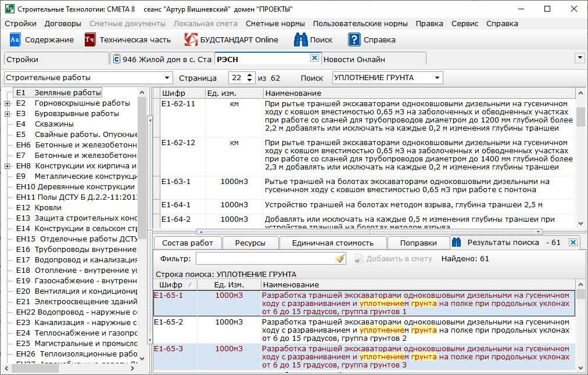Click the Ед. изм. header in the upper table

(234, 93)
